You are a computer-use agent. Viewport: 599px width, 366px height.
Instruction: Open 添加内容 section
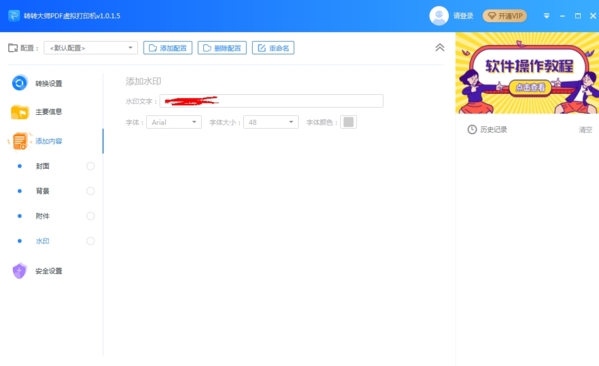pos(49,141)
